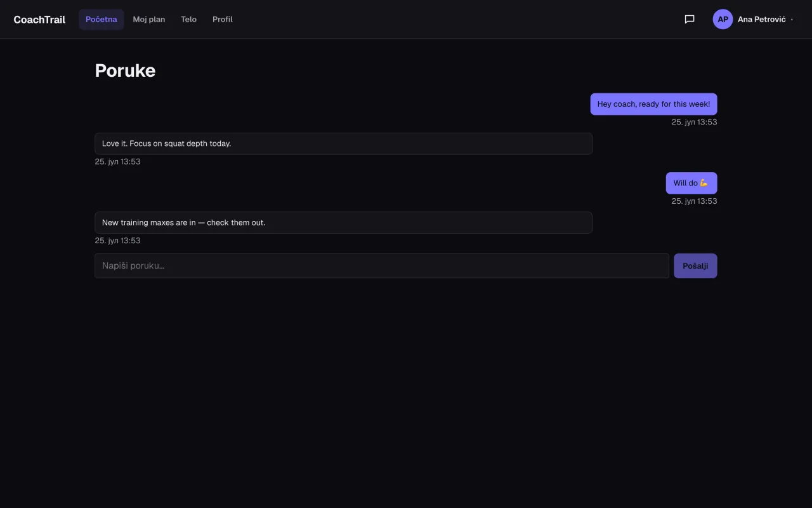The image size is (812, 508).
Task: Send message with Pošalji button
Action: coord(695,266)
